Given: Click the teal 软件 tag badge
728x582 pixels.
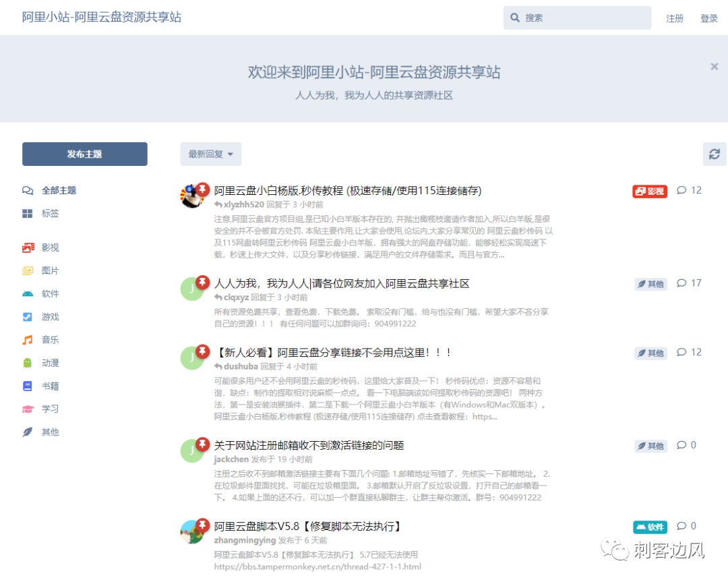Looking at the screenshot, I should (x=650, y=527).
